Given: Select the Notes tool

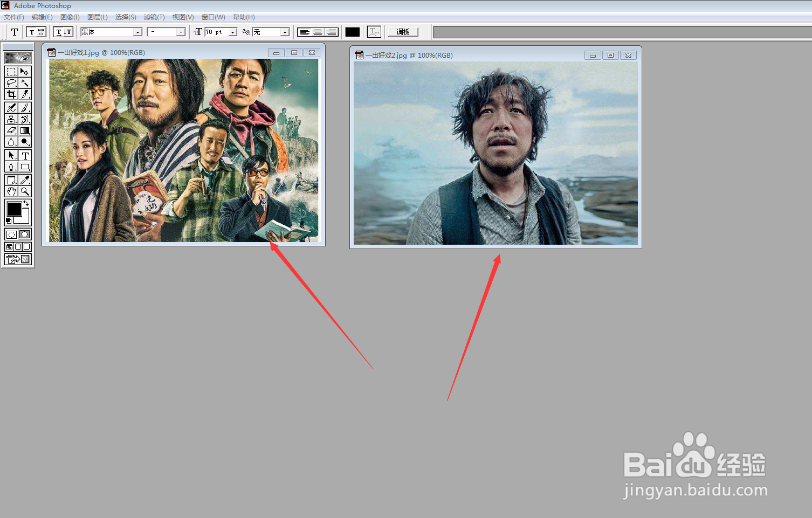Looking at the screenshot, I should (11, 180).
